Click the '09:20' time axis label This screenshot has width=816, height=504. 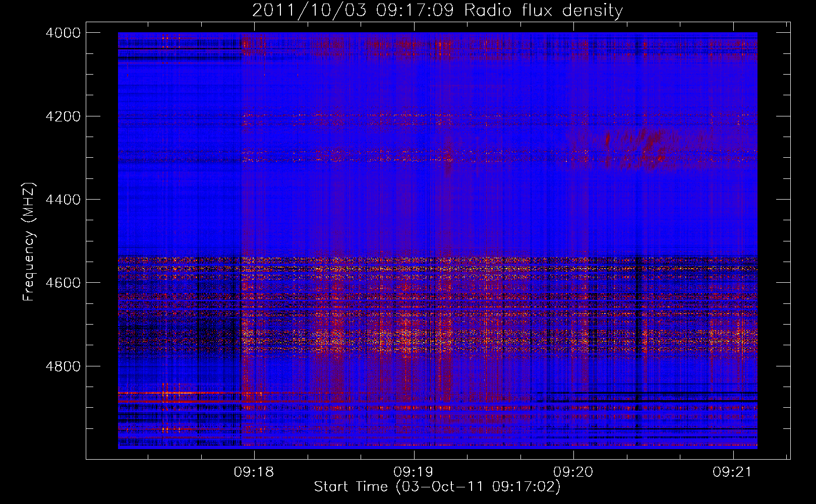tap(573, 472)
